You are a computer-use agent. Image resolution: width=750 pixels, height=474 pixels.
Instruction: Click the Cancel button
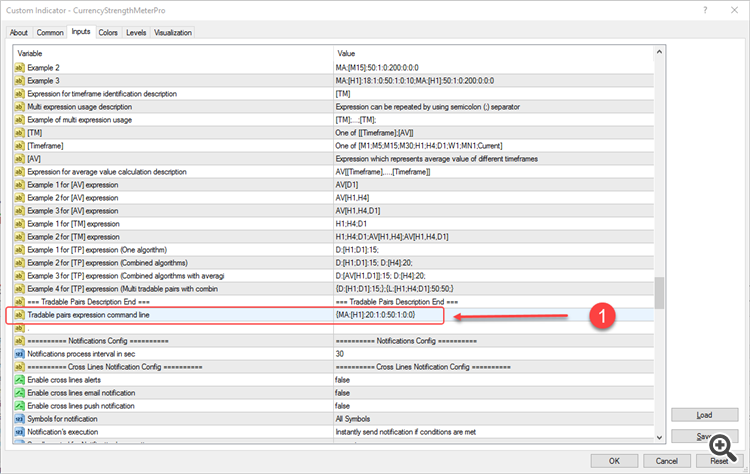click(x=666, y=461)
